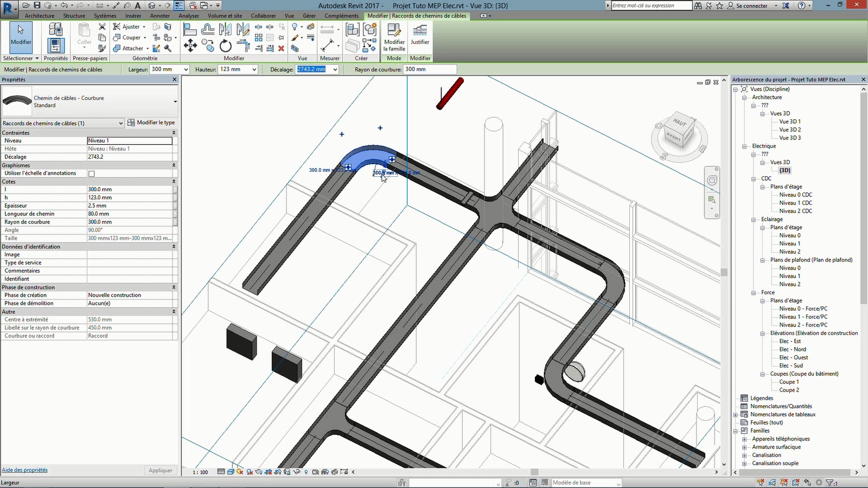Save the project with floppy disk icon

[x=37, y=5]
